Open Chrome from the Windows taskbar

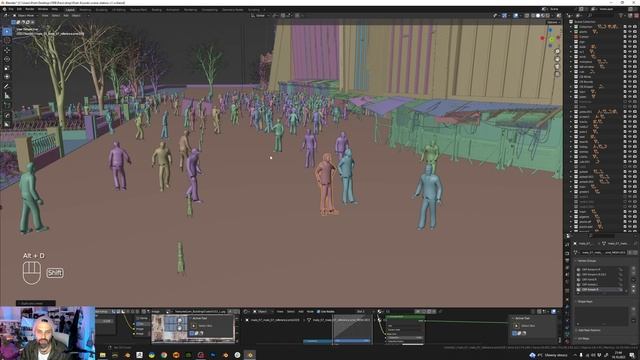pos(164,355)
